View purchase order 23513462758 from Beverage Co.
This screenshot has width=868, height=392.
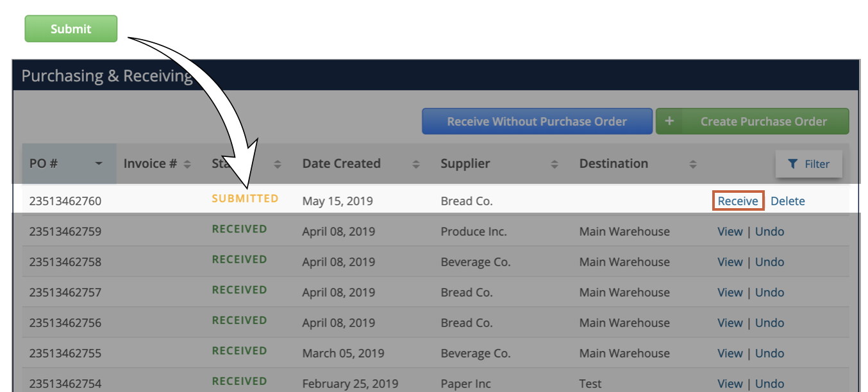(730, 262)
